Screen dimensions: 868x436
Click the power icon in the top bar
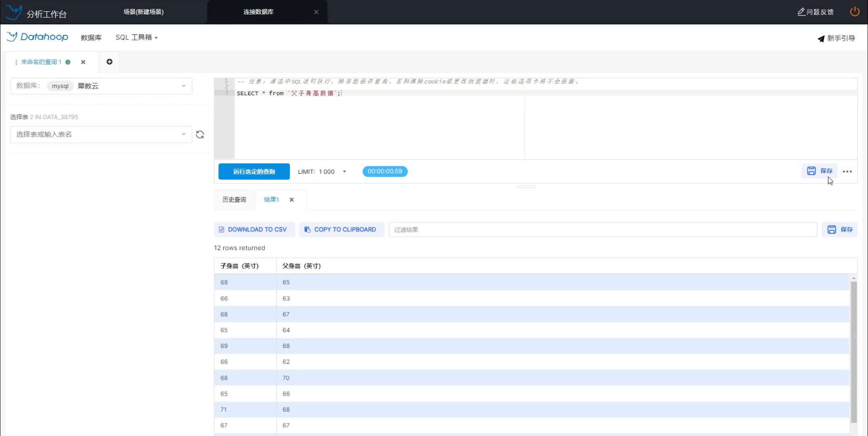854,12
